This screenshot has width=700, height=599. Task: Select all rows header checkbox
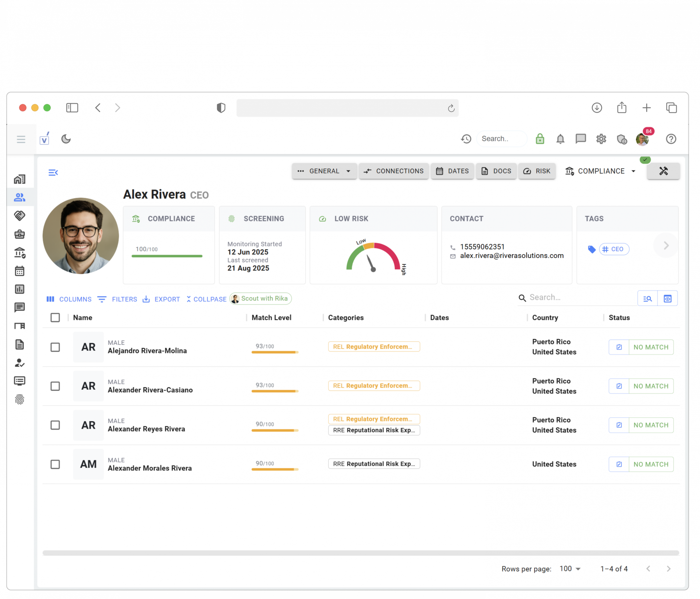55,317
